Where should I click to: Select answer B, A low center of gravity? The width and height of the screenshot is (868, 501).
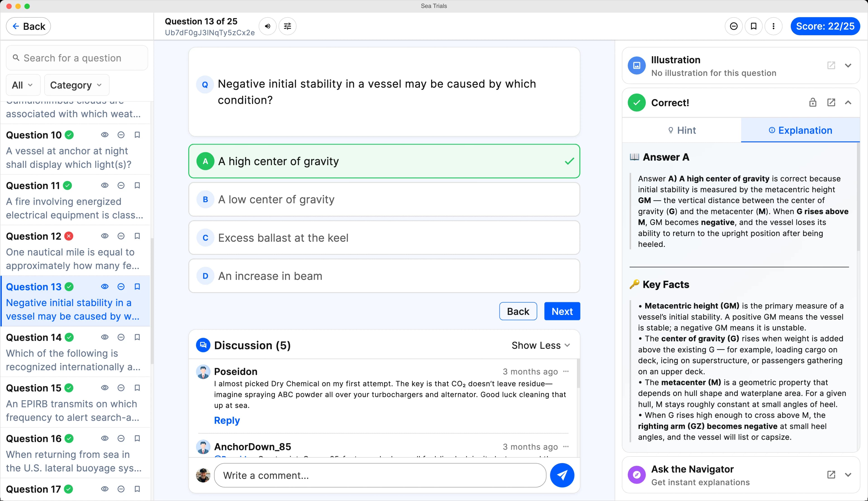pyautogui.click(x=384, y=200)
